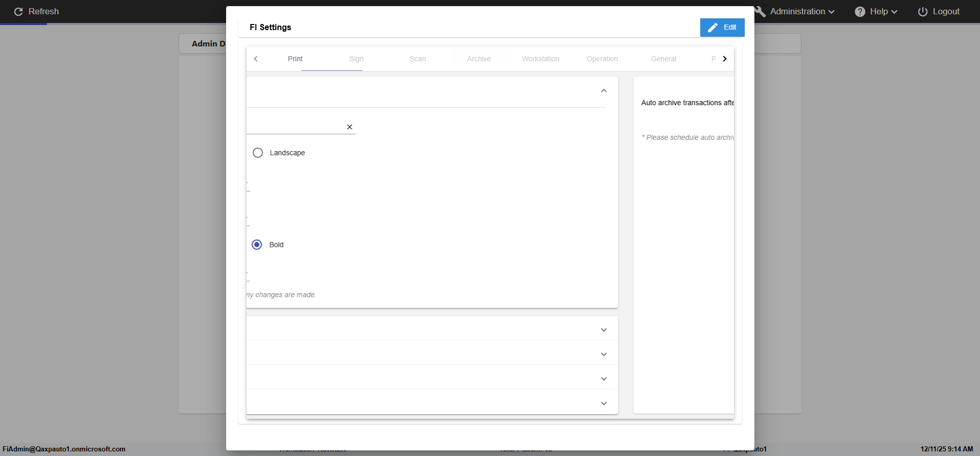Click the text input field
Viewport: 980px width, 456px height.
295,127
